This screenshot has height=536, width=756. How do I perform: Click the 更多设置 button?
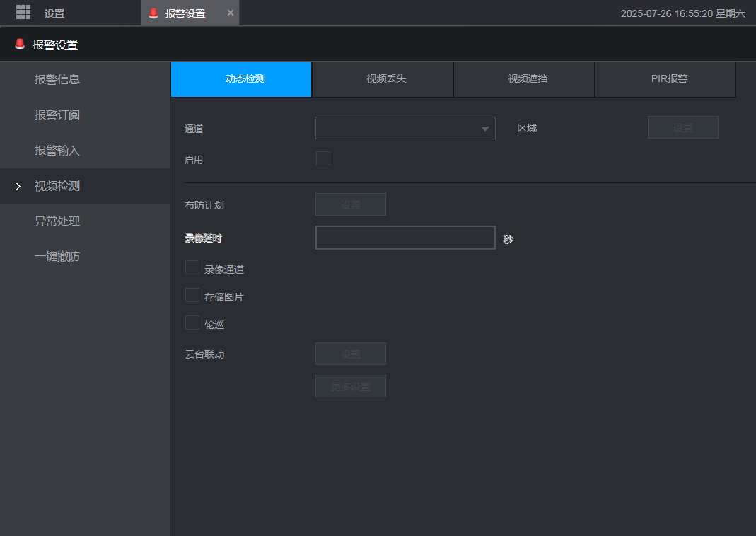tap(350, 386)
